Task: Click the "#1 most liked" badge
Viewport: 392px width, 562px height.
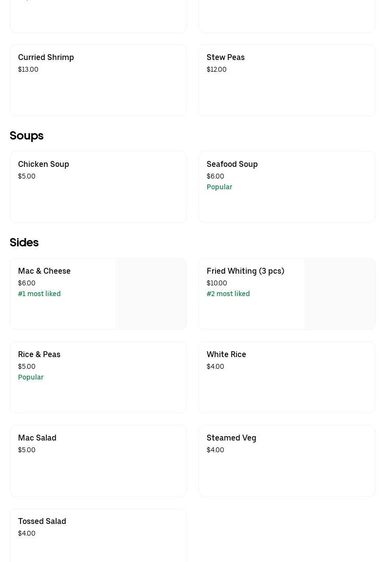Action: click(39, 294)
